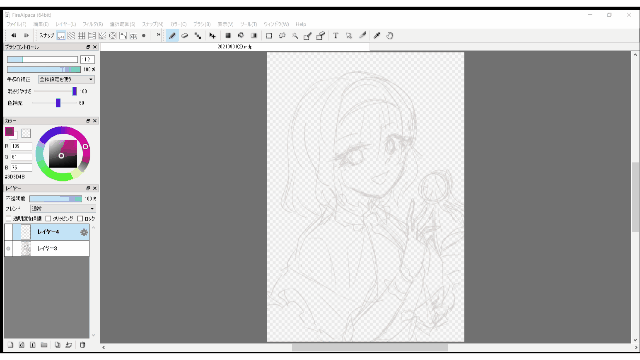Viewport: 640px width, 360px height.
Task: Select the Eyedropper tool
Action: click(377, 36)
